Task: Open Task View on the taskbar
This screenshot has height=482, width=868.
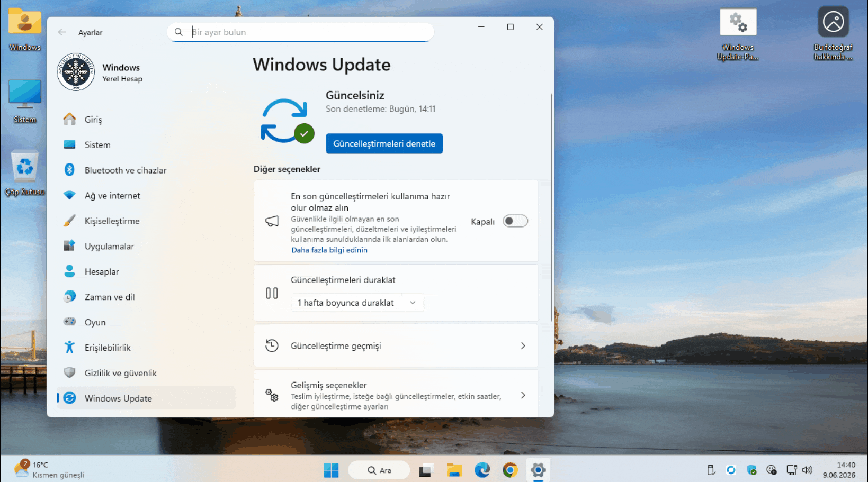Action: pyautogui.click(x=426, y=470)
